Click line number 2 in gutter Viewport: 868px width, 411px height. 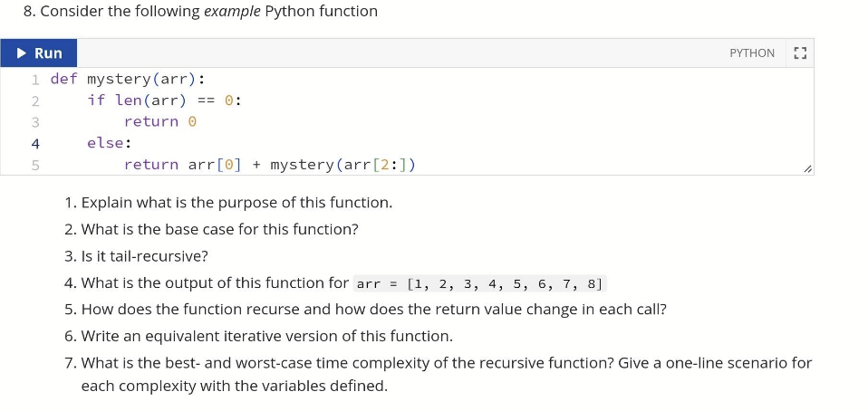(x=35, y=100)
